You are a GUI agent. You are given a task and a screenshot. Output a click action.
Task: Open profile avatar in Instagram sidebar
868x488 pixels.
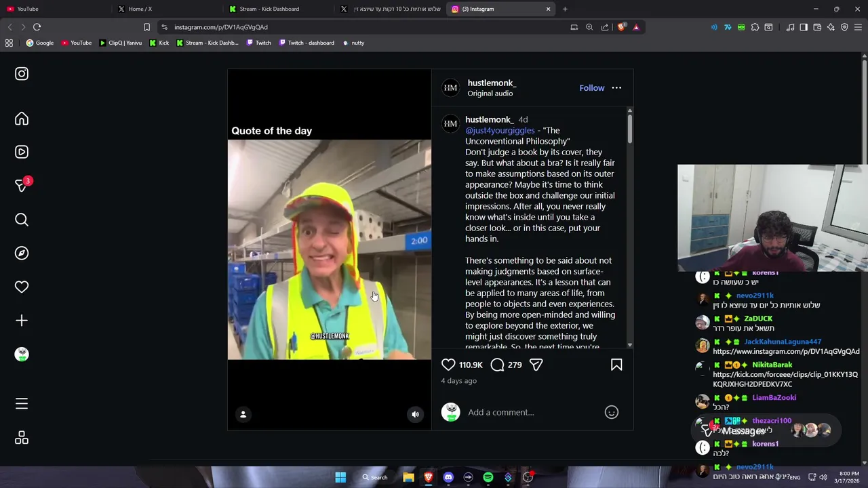[22, 354]
